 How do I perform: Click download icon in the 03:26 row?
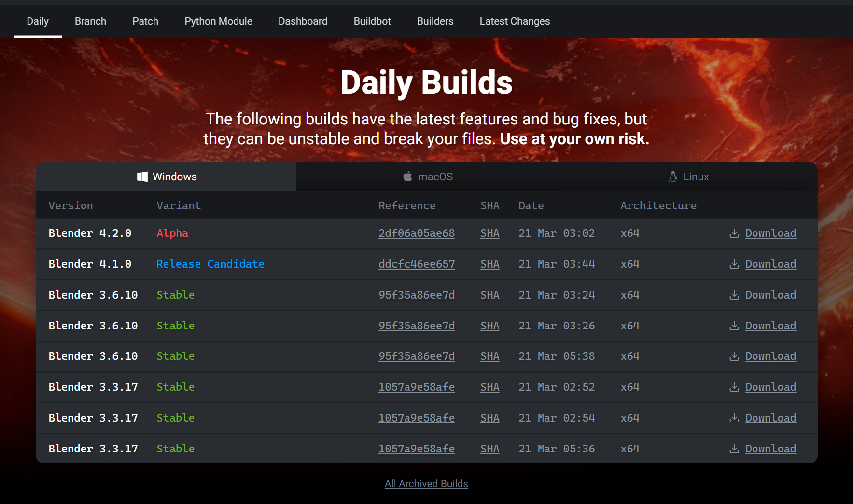pos(734,326)
